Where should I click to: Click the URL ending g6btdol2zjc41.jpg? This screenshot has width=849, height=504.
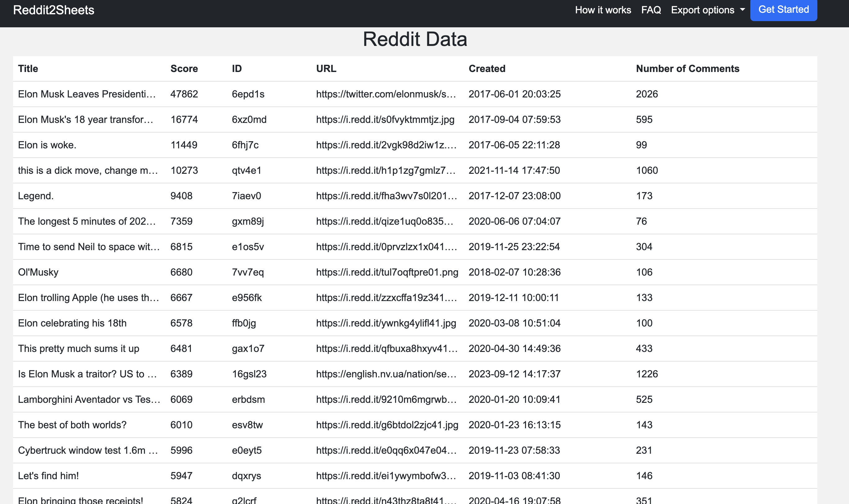[x=387, y=425]
